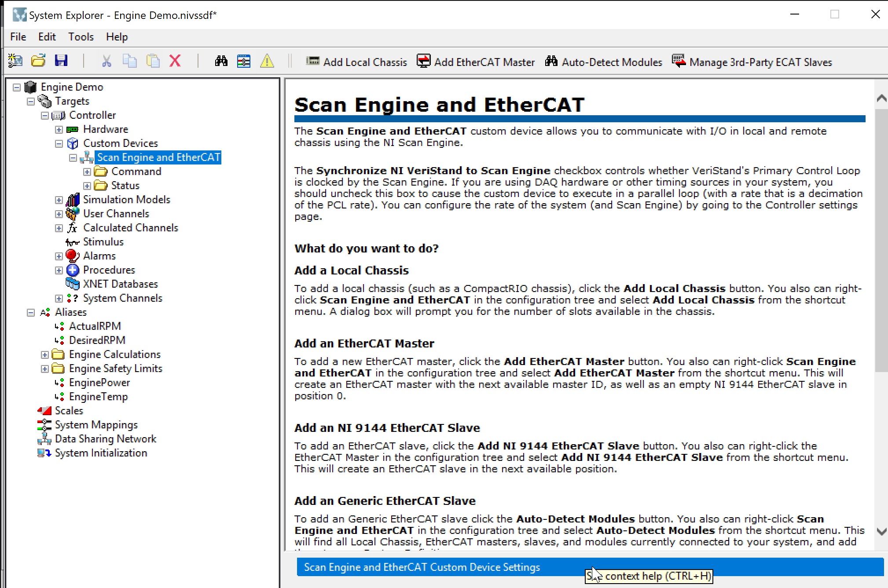Click the help pane scroll down arrow
This screenshot has width=888, height=588.
tap(881, 531)
